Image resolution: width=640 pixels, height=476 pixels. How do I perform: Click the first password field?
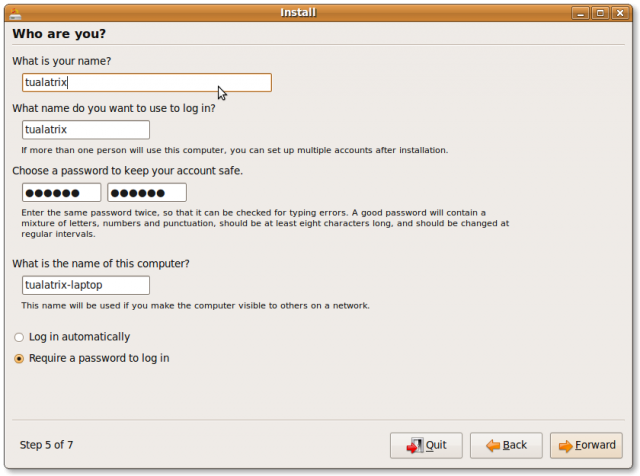(x=61, y=192)
